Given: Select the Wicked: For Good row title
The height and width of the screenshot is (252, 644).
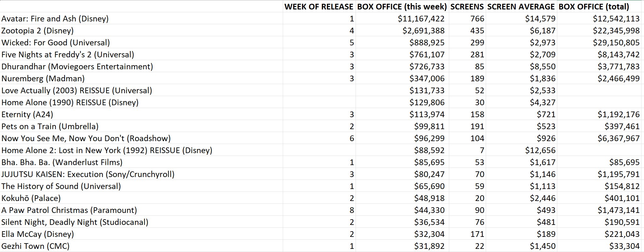Looking at the screenshot, I should click(56, 43).
